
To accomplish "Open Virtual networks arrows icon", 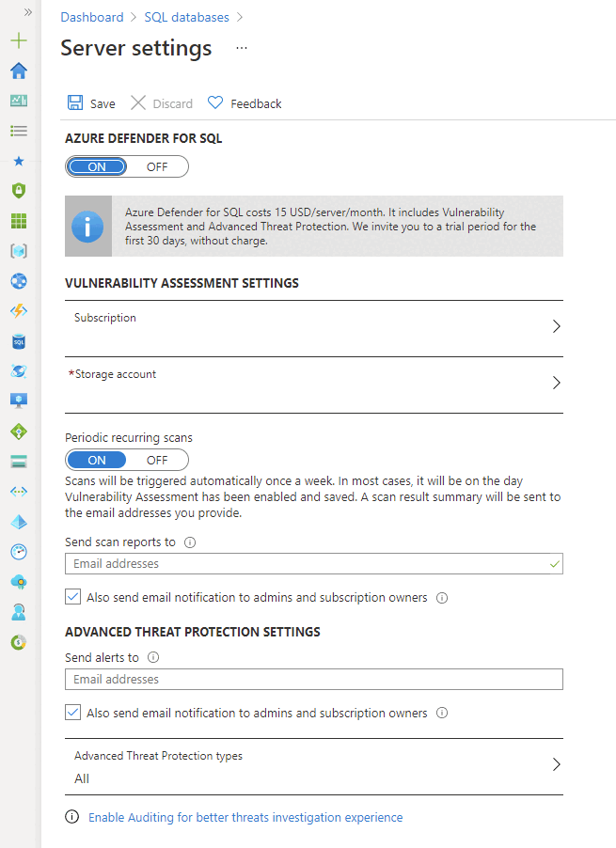I will point(19,492).
